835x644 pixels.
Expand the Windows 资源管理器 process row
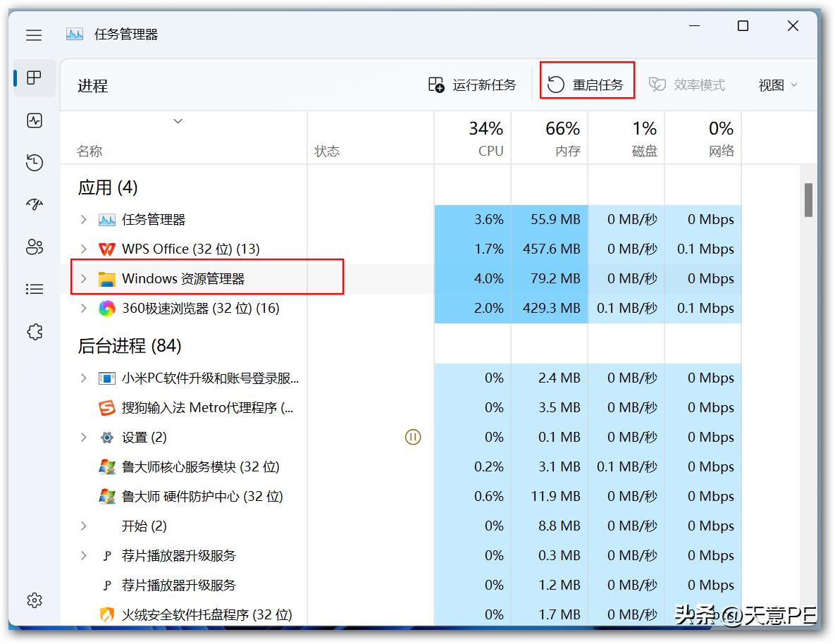coord(82,278)
